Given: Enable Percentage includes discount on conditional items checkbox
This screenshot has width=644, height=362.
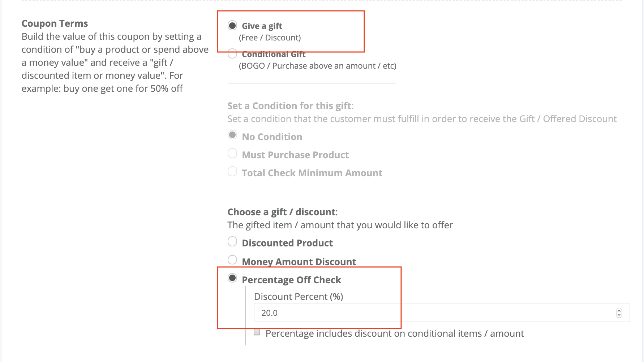Looking at the screenshot, I should point(257,332).
